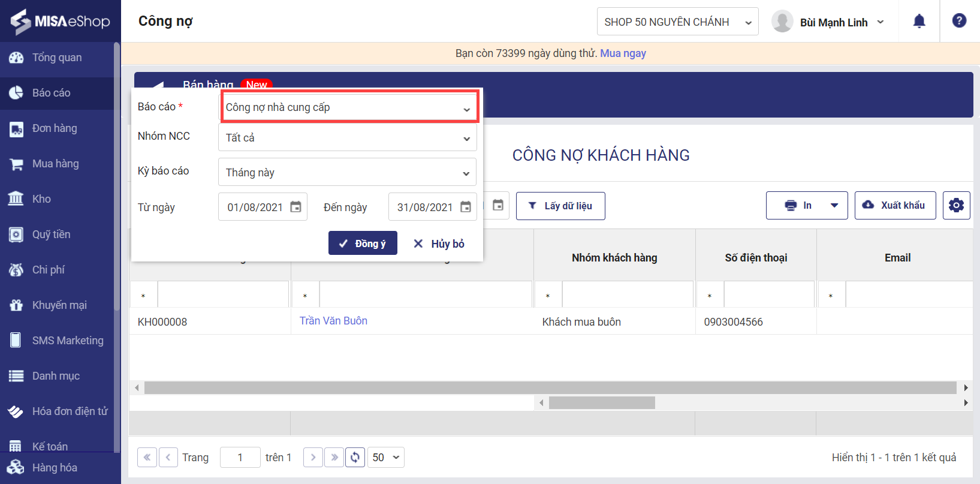
Task: Sort by Email column header
Action: pos(897,258)
